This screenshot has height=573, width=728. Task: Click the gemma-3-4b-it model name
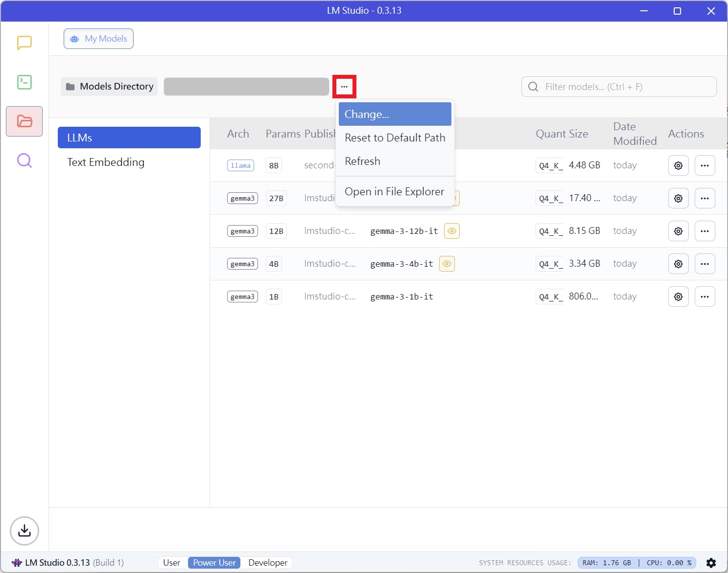(x=402, y=264)
